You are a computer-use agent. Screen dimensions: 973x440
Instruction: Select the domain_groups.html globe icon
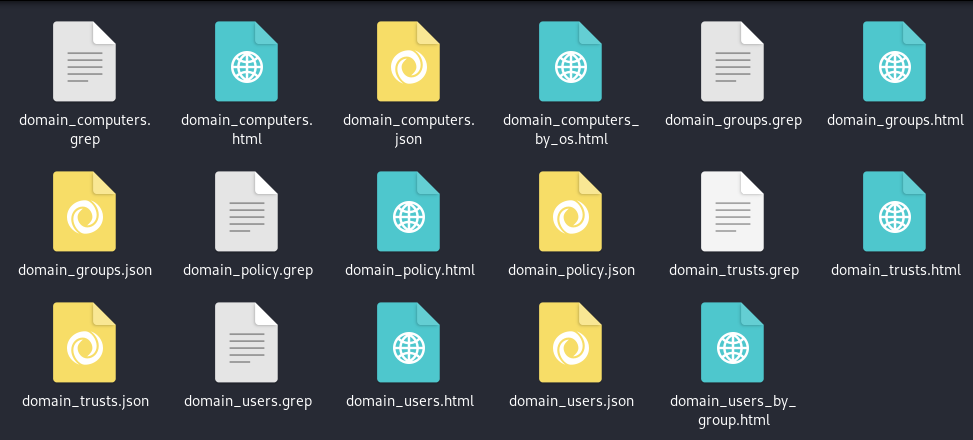click(x=894, y=61)
